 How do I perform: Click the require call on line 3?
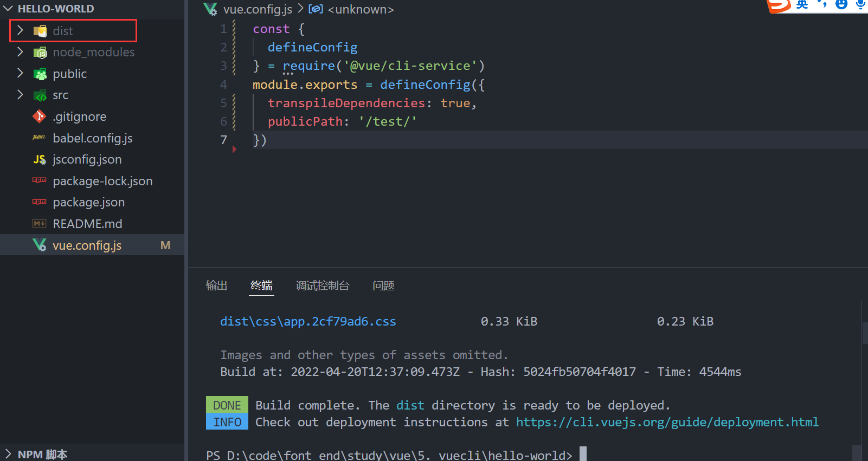point(309,66)
